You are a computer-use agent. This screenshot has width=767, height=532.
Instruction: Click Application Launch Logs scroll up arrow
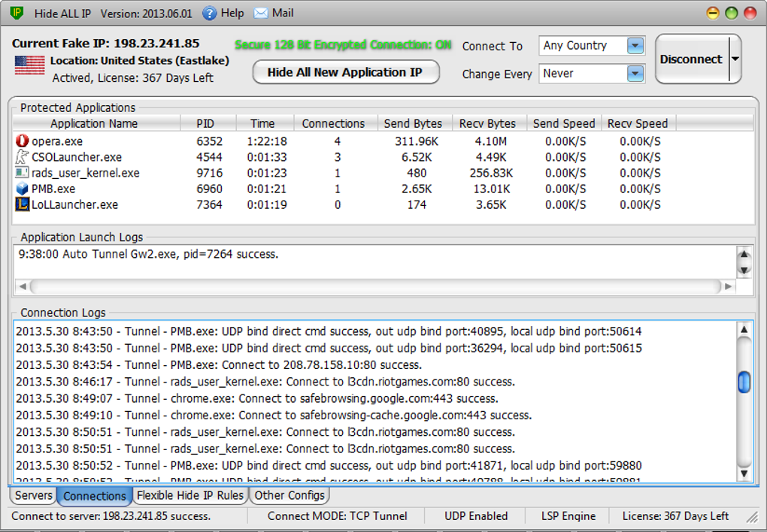(744, 254)
